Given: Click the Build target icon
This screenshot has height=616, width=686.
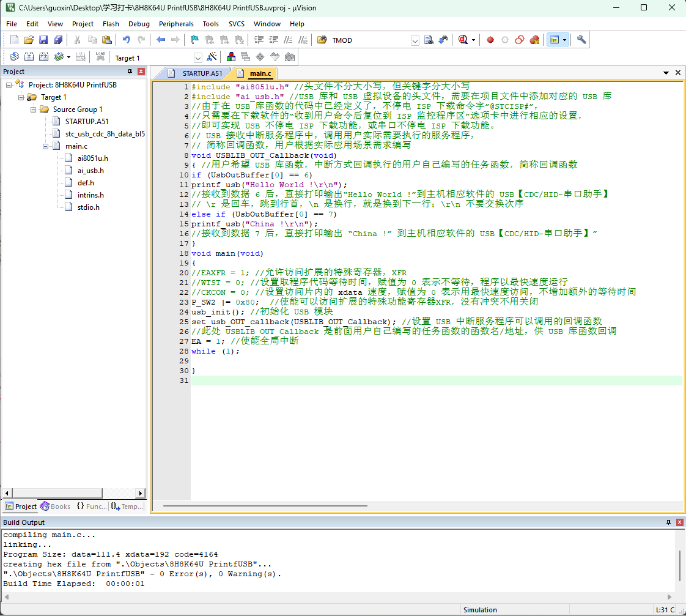Looking at the screenshot, I should pos(29,57).
